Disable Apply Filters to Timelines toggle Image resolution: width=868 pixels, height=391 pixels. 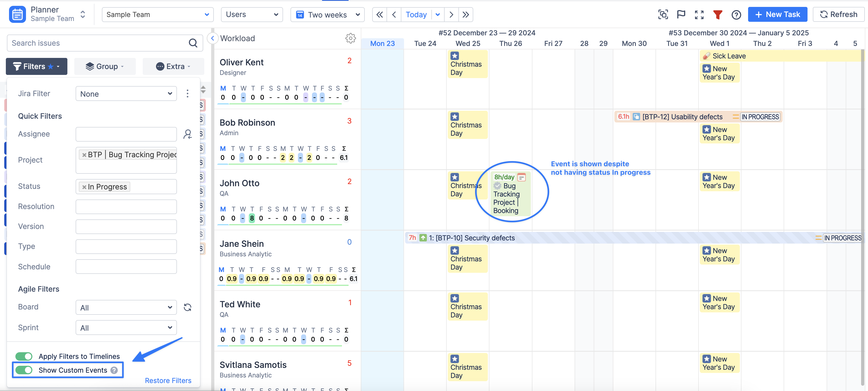coord(24,356)
